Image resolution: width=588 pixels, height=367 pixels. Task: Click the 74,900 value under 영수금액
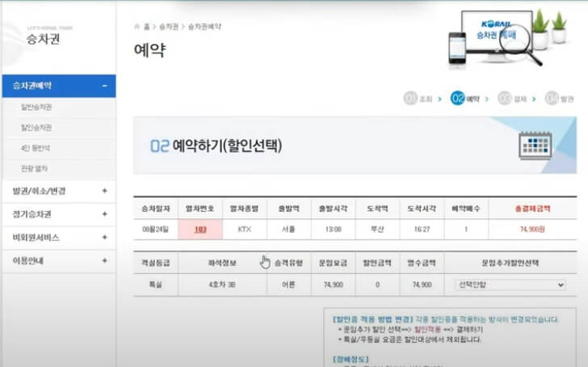pos(422,285)
